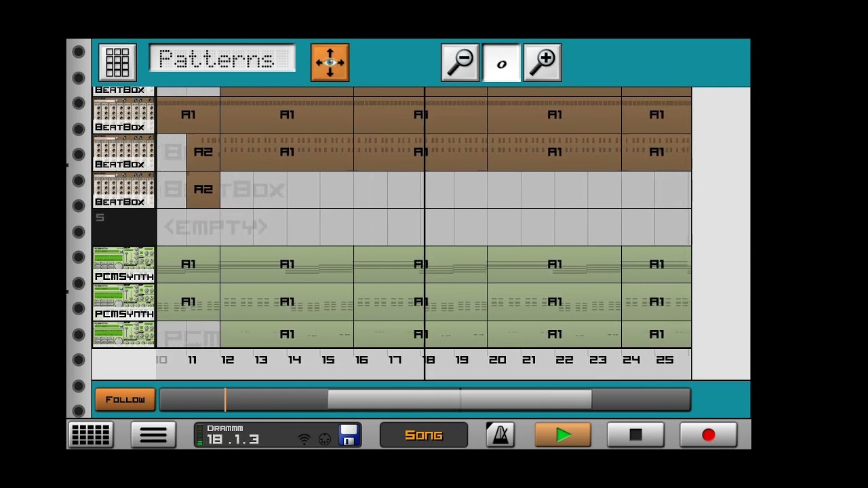Reset zoom with the center 'o' button
Viewport: 868px width, 488px height.
click(501, 63)
